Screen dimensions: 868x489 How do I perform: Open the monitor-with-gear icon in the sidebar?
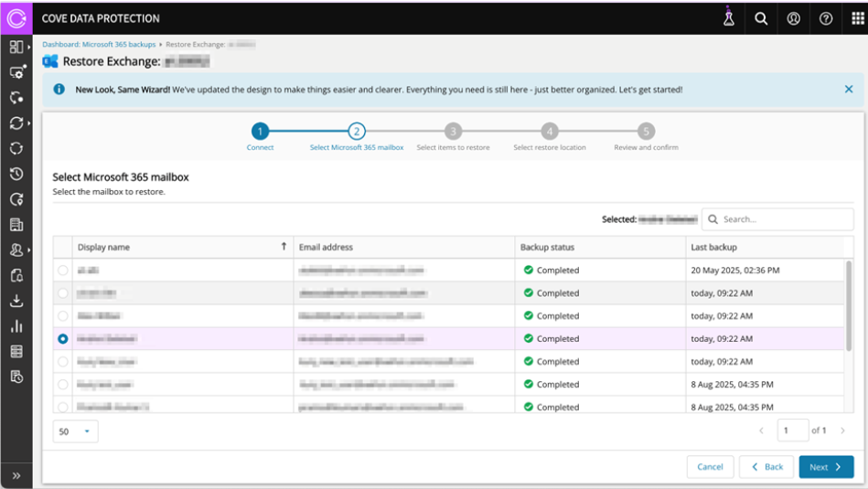[x=16, y=72]
